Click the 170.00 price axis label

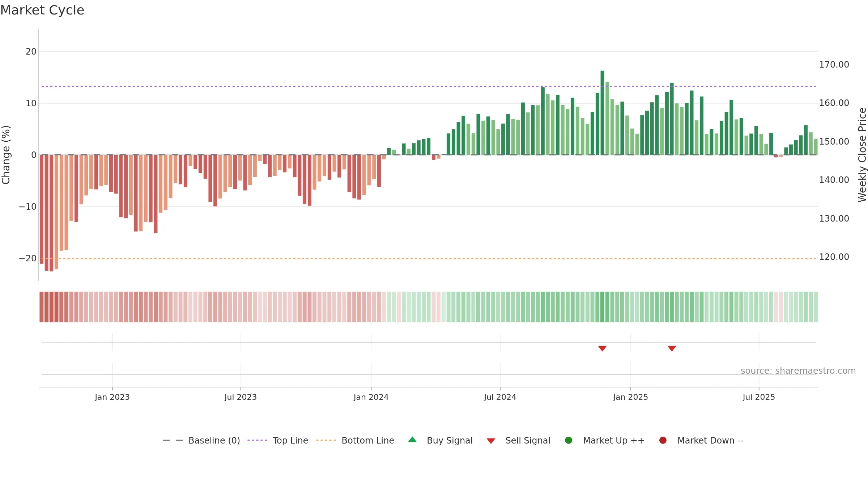click(x=834, y=64)
